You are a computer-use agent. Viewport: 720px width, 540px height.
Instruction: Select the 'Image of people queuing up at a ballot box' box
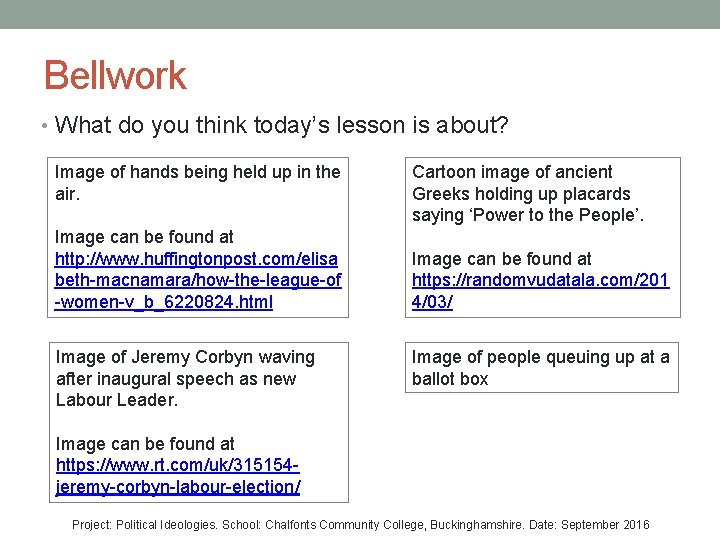[x=541, y=367]
